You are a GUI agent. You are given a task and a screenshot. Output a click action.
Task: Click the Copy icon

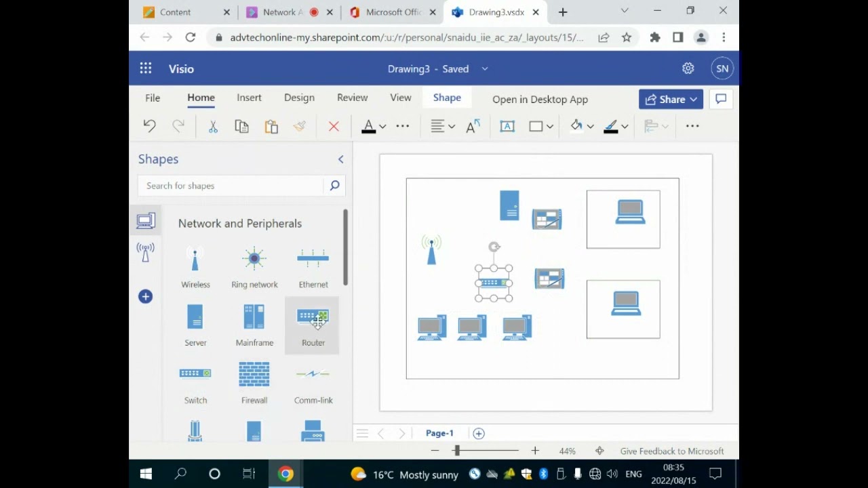click(241, 126)
